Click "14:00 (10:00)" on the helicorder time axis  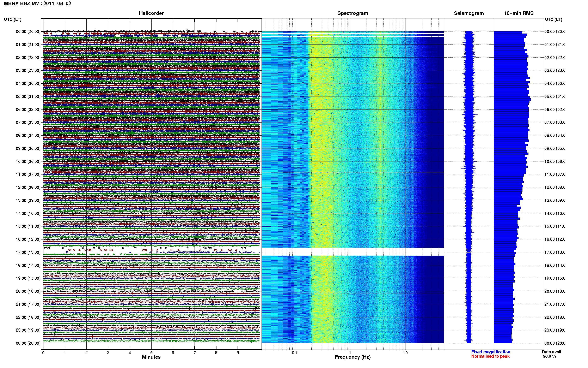[x=28, y=213]
